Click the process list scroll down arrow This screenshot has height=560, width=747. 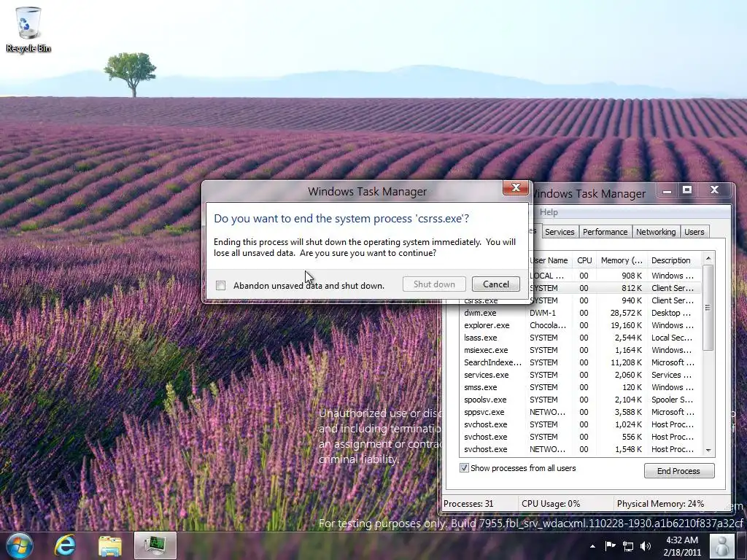point(708,450)
